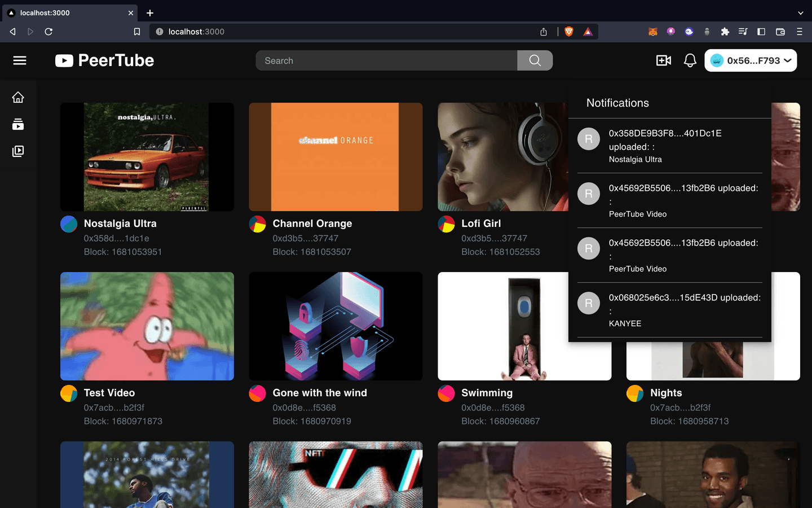Click Block: 1681053951 text

(123, 252)
